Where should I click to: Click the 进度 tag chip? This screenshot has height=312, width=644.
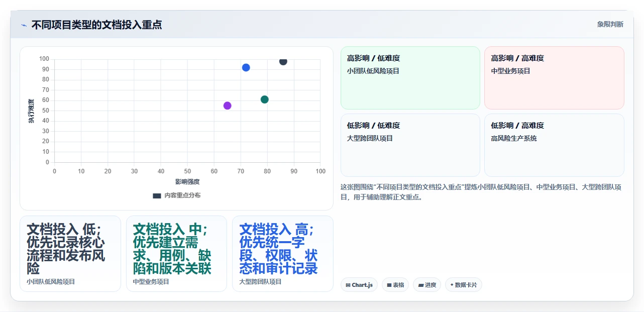point(427,285)
